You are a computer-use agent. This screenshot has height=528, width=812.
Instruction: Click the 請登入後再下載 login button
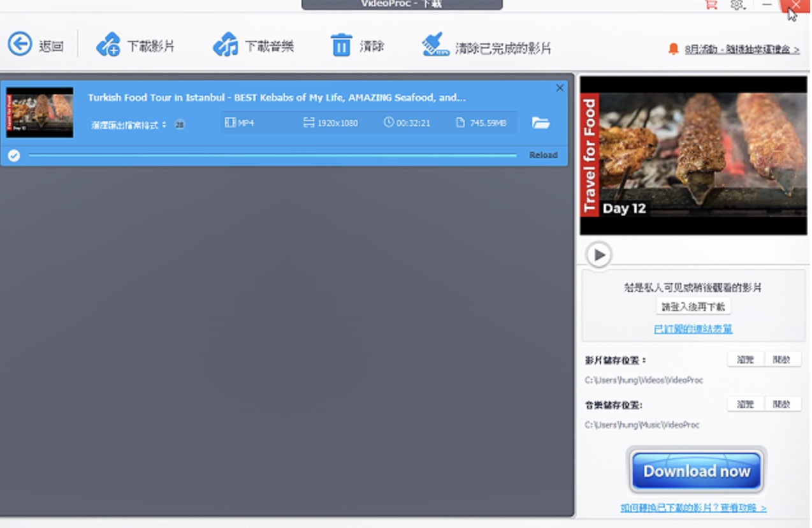pos(693,307)
